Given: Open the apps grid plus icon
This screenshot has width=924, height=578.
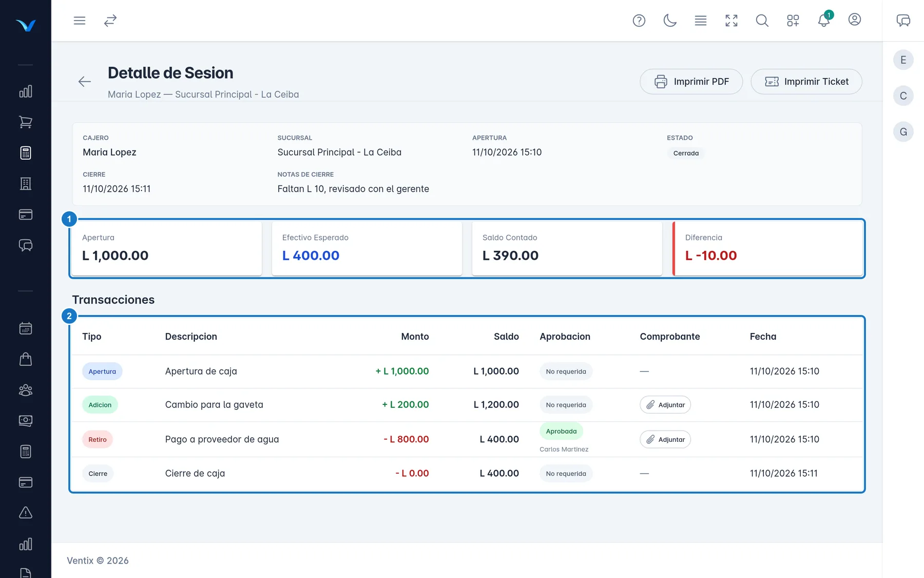Looking at the screenshot, I should coord(793,21).
